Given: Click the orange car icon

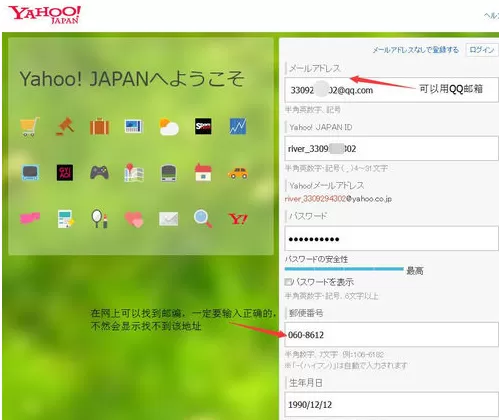Looking at the screenshot, I should tap(238, 173).
